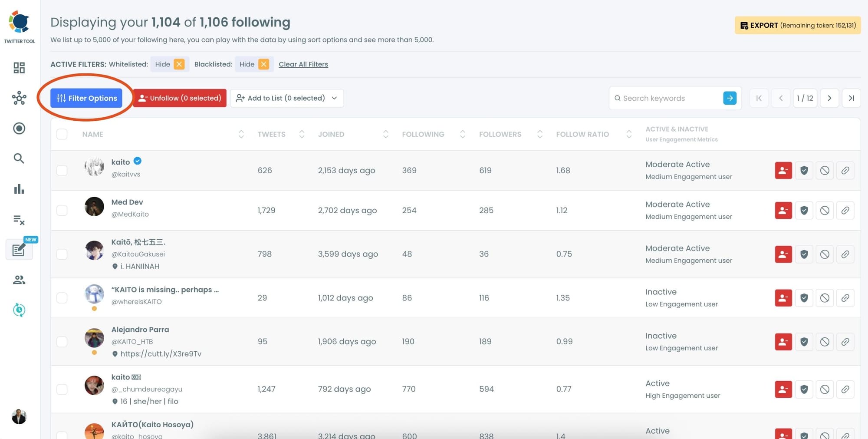
Task: Open the people group icon in sidebar
Action: [x=19, y=280]
